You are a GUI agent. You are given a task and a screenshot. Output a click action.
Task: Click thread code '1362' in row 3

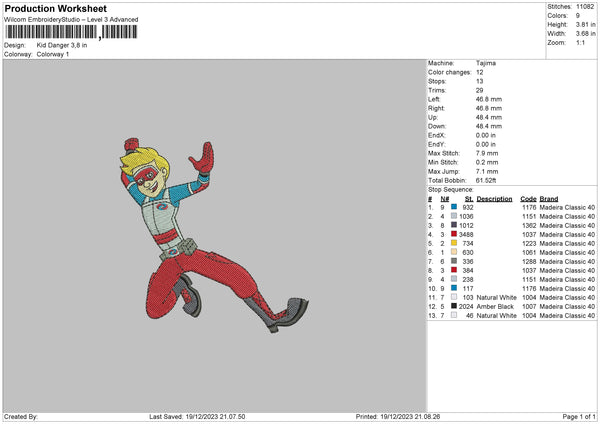[529, 225]
